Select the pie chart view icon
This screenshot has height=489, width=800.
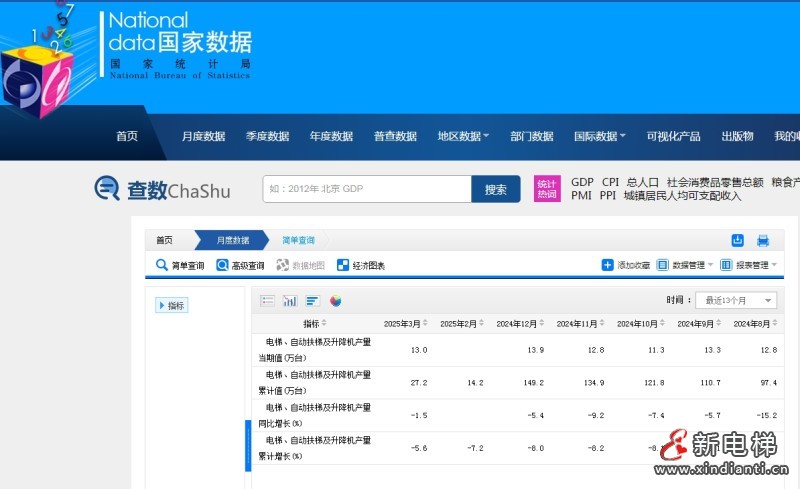click(x=336, y=300)
